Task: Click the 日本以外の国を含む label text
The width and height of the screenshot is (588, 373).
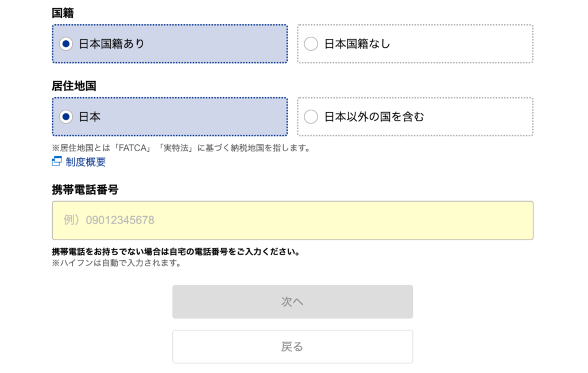Action: tap(374, 117)
